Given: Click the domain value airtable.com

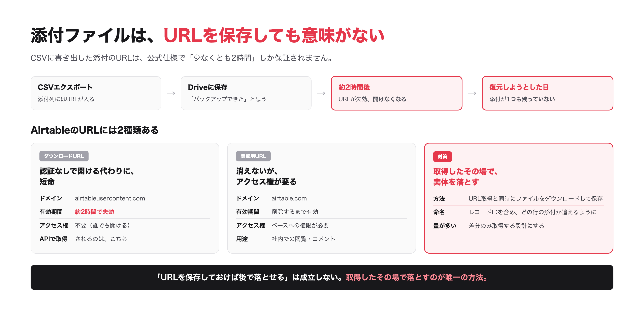Looking at the screenshot, I should [289, 198].
